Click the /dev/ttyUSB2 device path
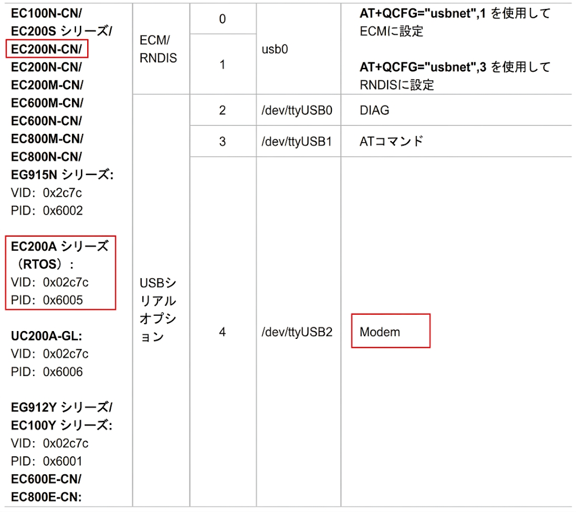576x512 pixels. tap(297, 332)
